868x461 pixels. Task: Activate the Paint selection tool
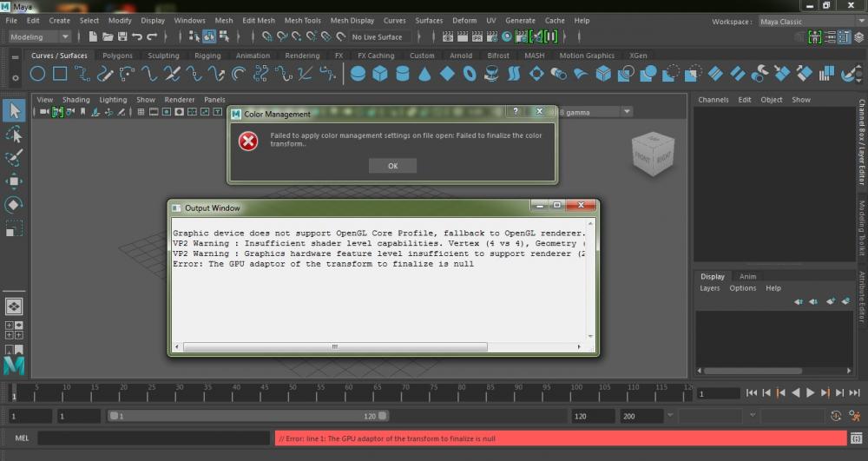pos(14,158)
